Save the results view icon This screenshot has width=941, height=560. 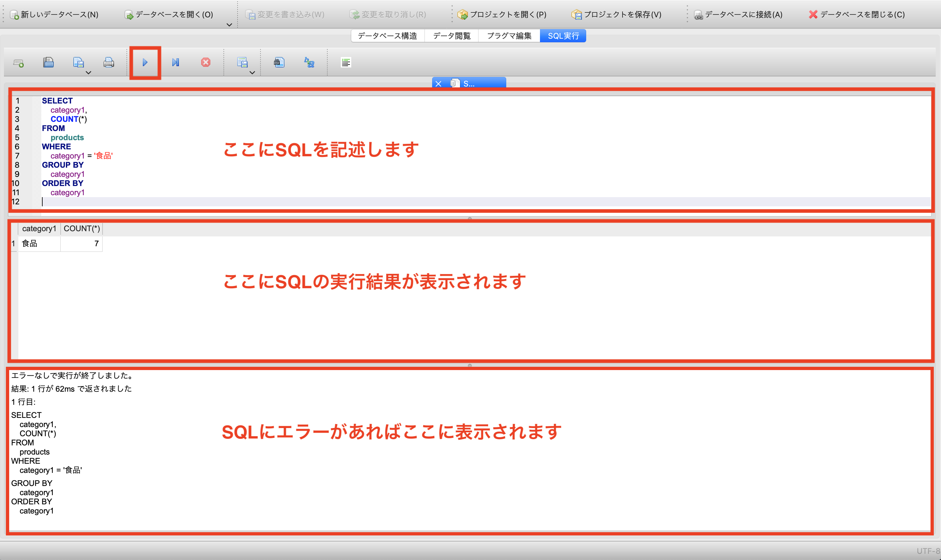point(242,62)
